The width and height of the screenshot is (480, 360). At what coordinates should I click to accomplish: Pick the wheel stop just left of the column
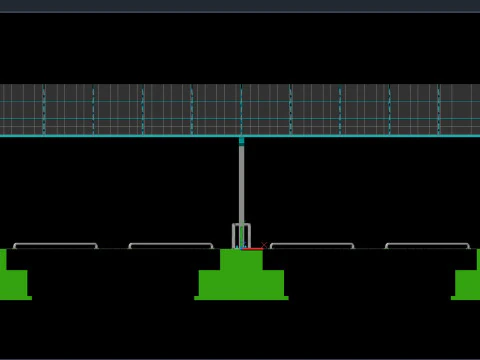[x=171, y=246]
